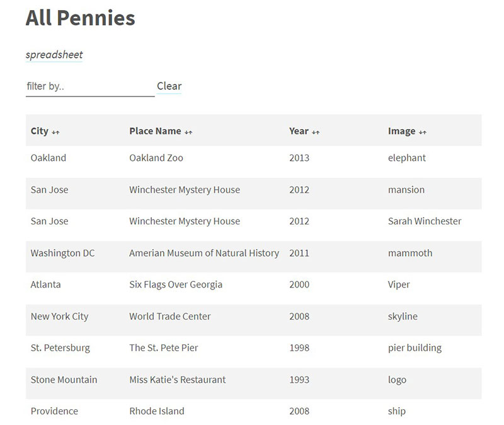Click the Rhode Island ship row
This screenshot has height=425, width=504.
point(156,410)
